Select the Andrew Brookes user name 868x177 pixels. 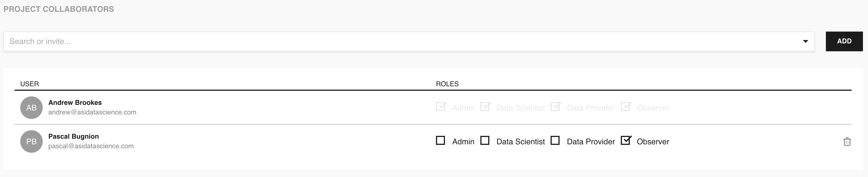pos(75,103)
